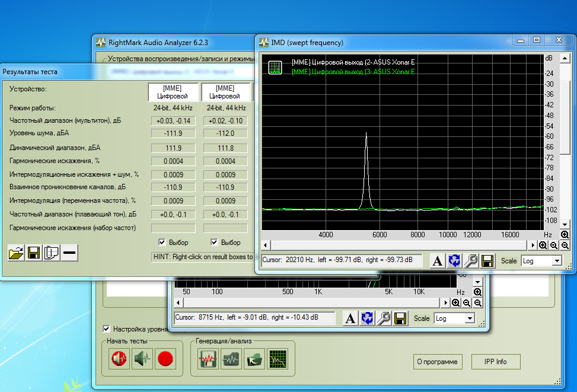Click the green waveform analysis icon

(231, 359)
